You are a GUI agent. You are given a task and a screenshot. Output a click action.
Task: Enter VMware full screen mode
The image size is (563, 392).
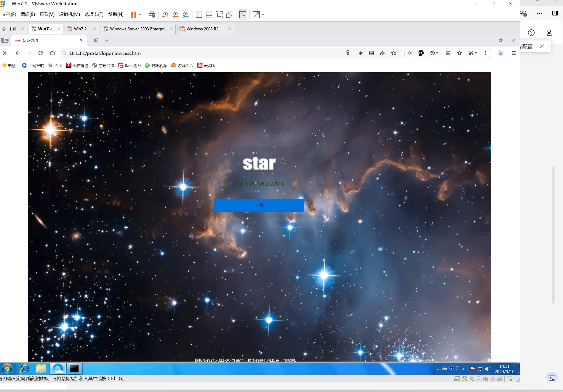coord(219,15)
